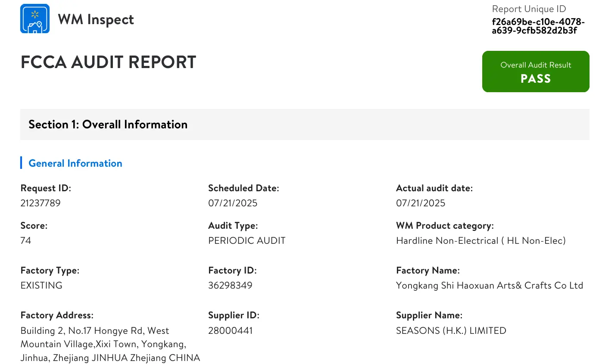Click the PERIODIC AUDIT type value

(x=247, y=240)
